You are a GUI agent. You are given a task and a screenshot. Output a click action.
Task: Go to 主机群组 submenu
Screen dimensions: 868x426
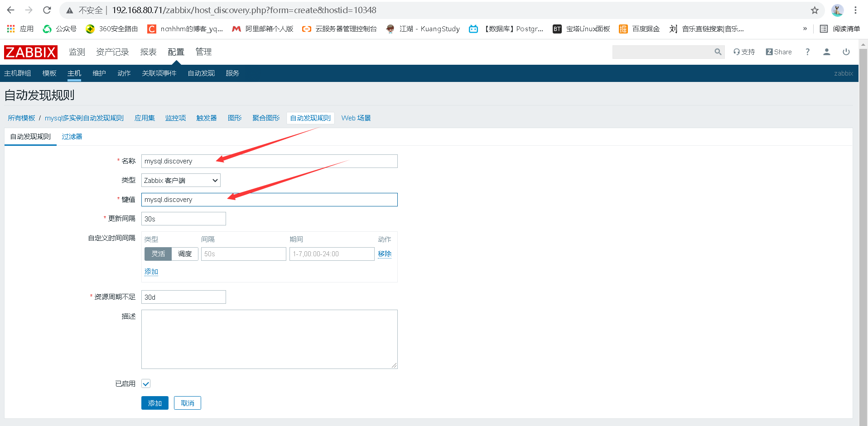[18, 73]
